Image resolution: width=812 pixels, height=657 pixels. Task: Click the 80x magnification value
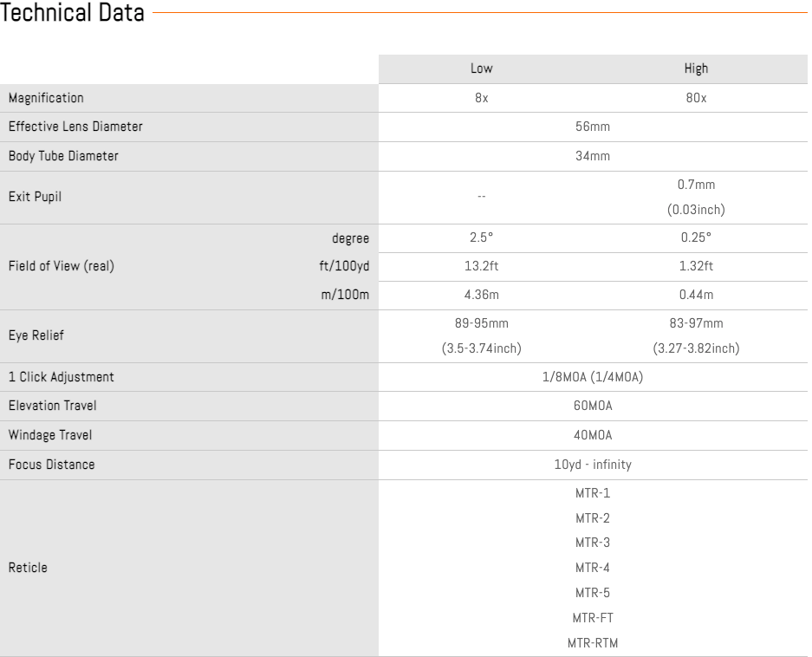[696, 99]
